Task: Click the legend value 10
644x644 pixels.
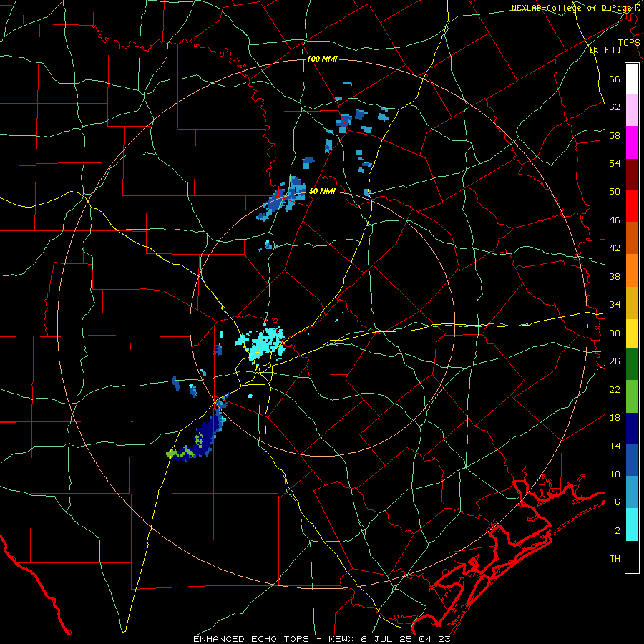Action: click(615, 474)
